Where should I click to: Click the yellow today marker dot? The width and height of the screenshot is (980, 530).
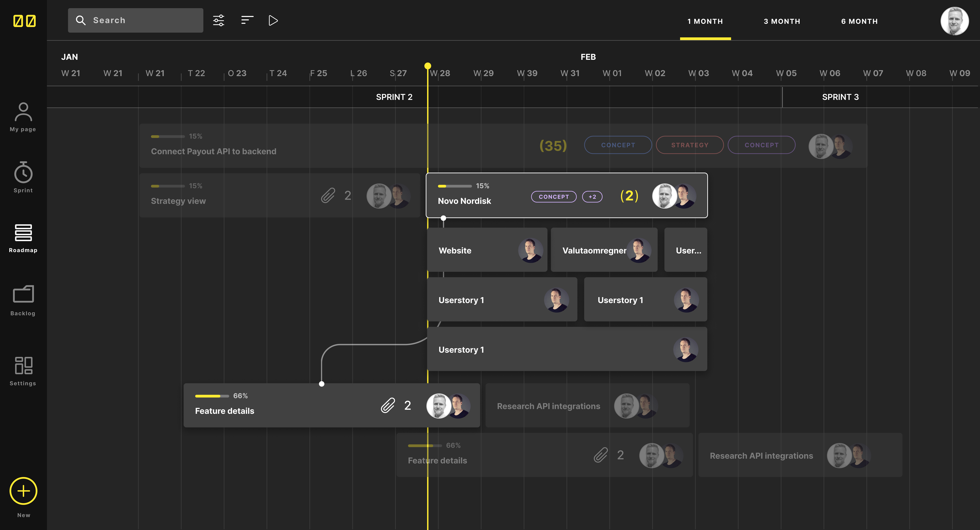pos(428,66)
